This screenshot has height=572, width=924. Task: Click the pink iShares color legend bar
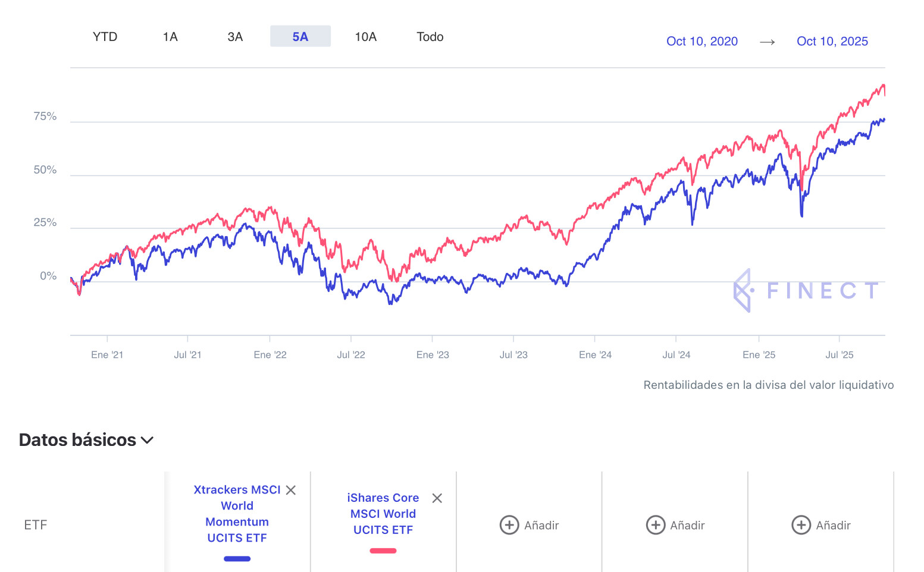[383, 551]
